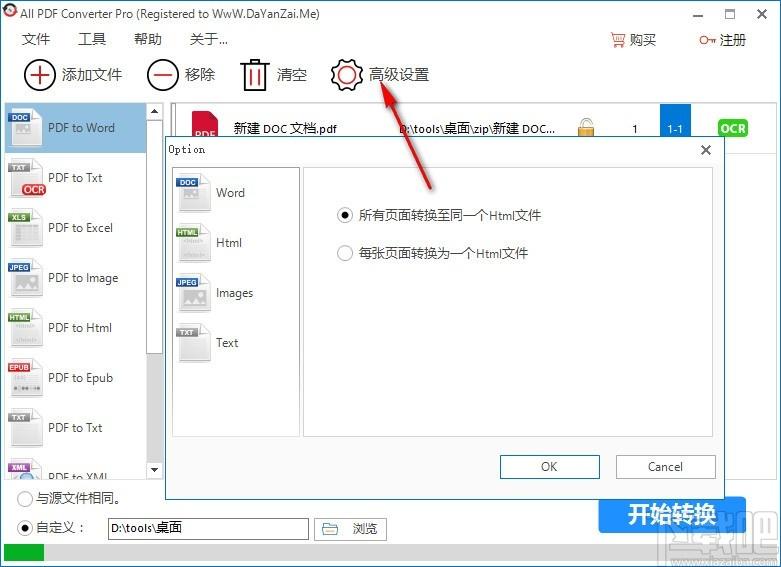Select each page as separate Html file
The height and width of the screenshot is (567, 781).
point(345,253)
